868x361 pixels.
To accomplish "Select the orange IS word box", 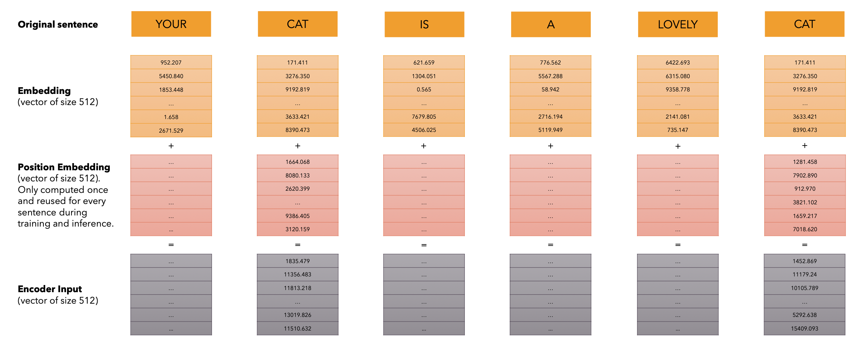I will 424,24.
